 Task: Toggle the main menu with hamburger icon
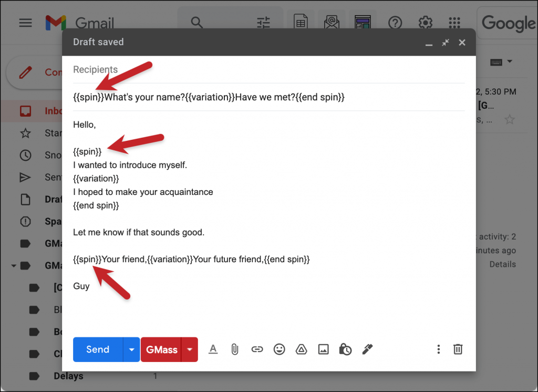pos(25,23)
